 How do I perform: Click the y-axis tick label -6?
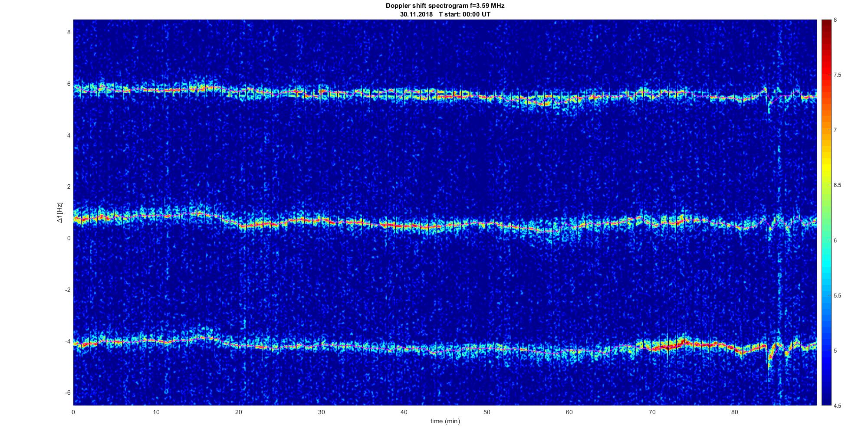[68, 392]
